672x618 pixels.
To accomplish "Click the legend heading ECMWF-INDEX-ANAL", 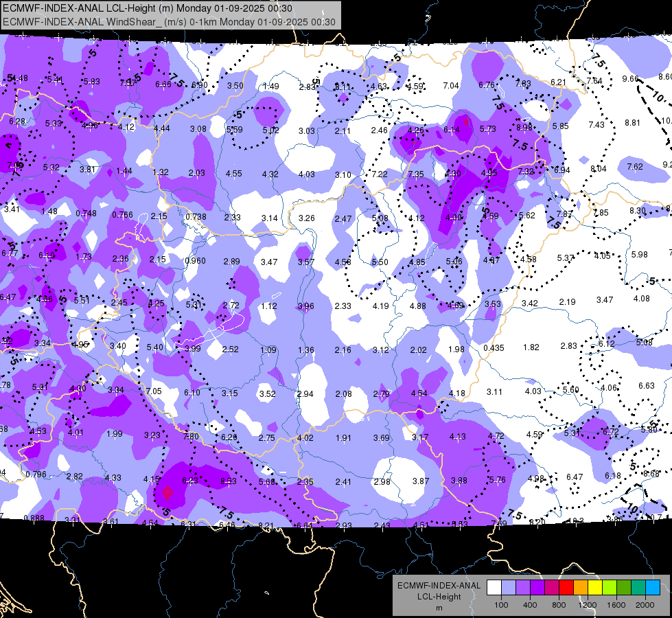I will coord(439,586).
